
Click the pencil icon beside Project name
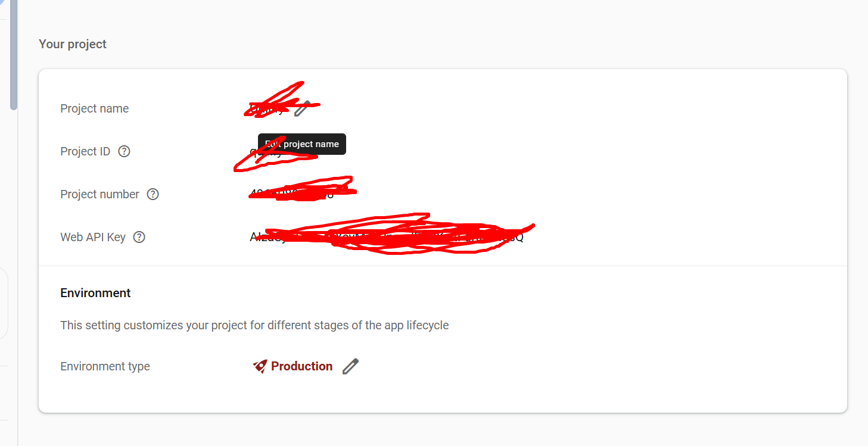click(302, 108)
